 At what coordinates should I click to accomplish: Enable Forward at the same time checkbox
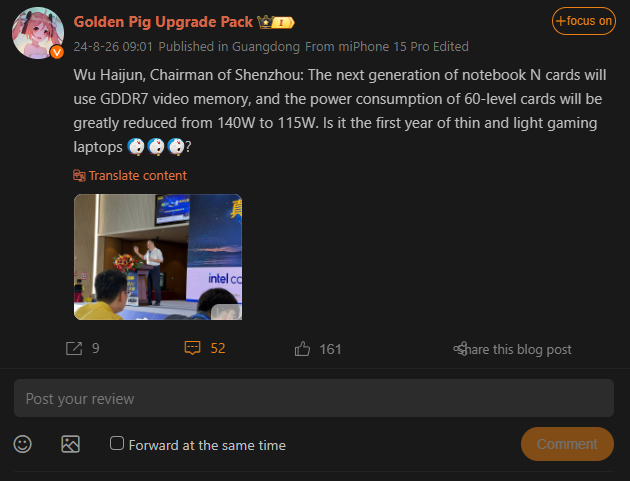(117, 444)
